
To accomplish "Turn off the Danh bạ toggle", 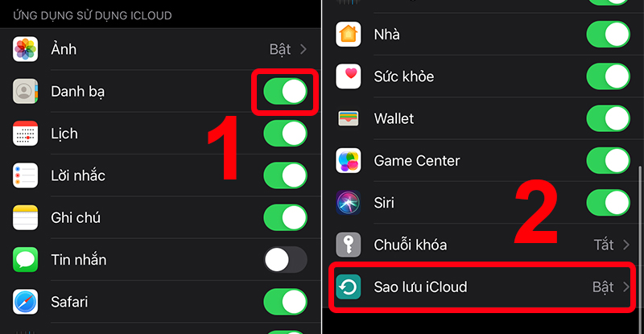I will pos(285,91).
